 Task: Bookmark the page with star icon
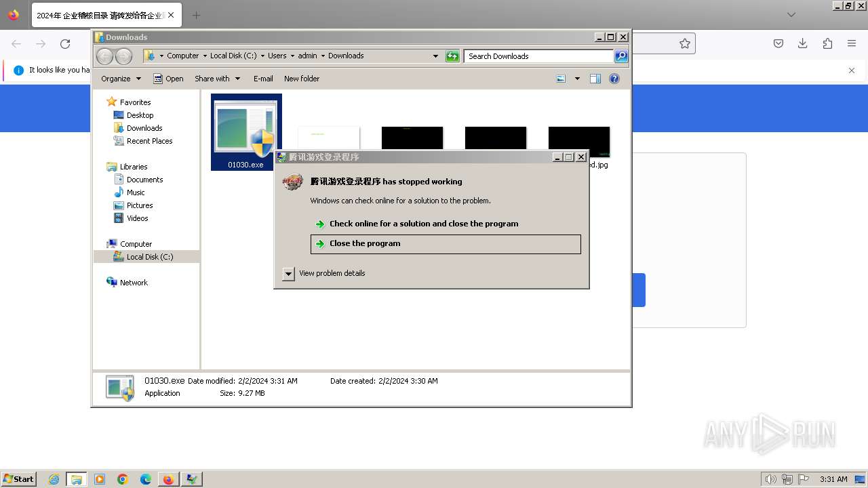point(685,43)
